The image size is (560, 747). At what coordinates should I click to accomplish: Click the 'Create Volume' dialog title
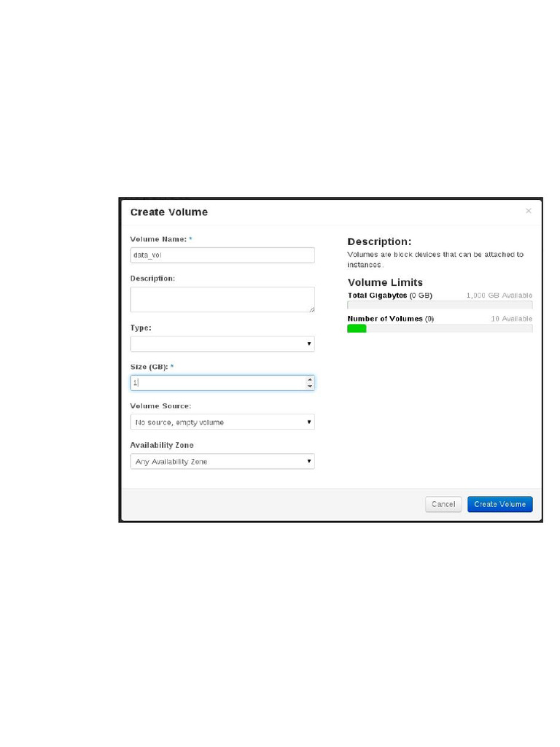coord(169,212)
